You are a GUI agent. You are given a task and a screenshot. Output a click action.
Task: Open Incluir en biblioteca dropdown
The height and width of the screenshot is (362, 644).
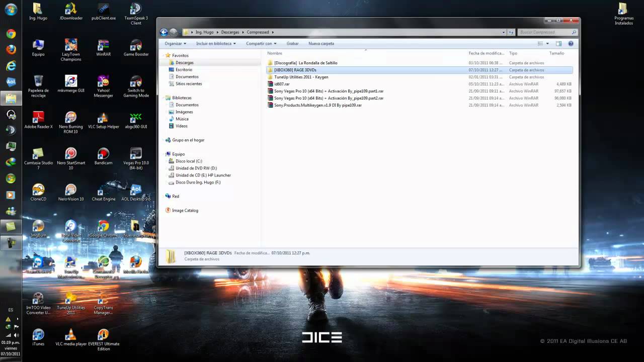pos(216,44)
